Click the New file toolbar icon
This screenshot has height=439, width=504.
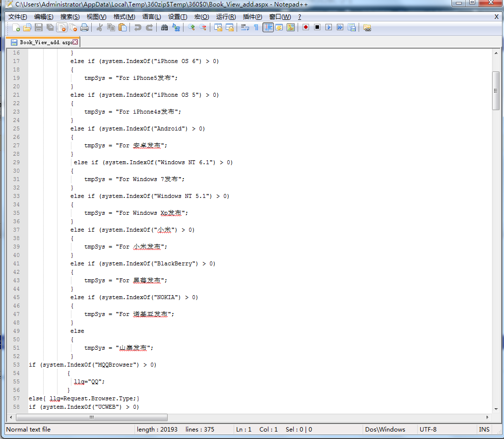16,27
